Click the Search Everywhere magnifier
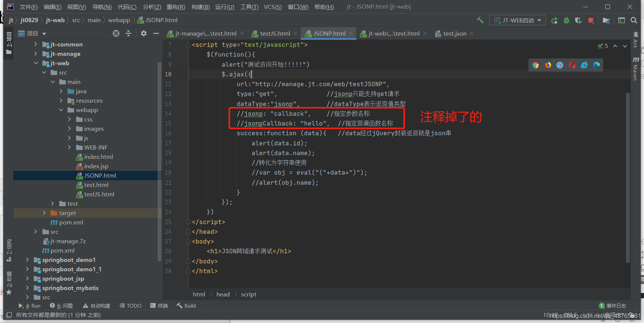644x323 pixels. tap(634, 20)
